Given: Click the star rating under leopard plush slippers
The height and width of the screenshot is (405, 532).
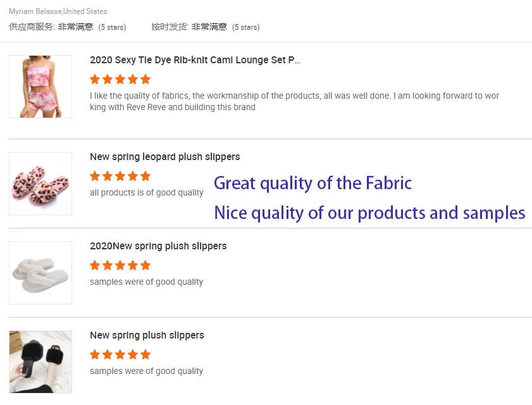Looking at the screenshot, I should (x=120, y=176).
